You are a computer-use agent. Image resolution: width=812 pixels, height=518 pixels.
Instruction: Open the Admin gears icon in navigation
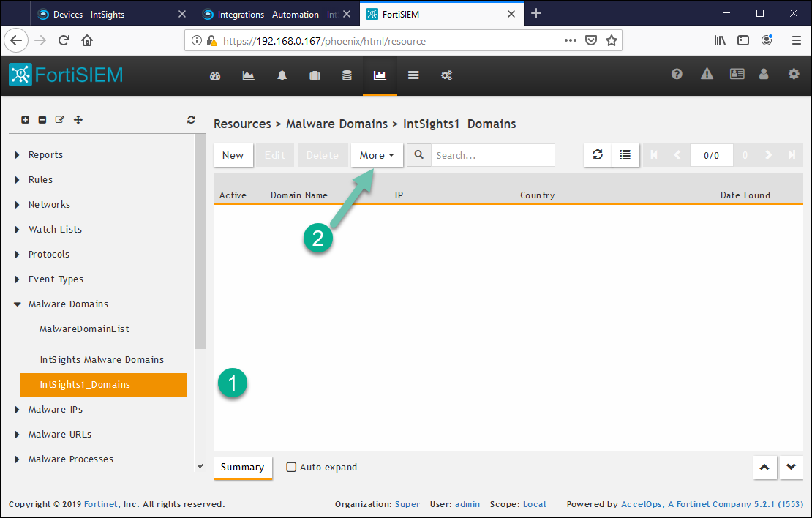point(446,75)
